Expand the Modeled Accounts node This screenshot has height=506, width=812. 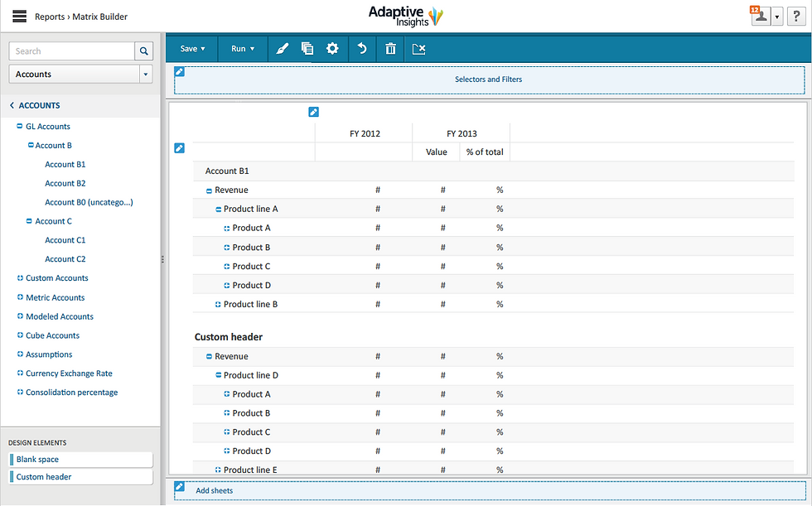coord(20,316)
